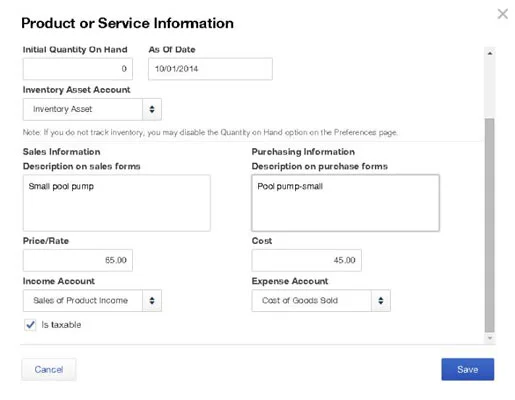Viewport: 515px width, 400px height.
Task: Click the Inventory Asset dropdown arrows
Action: [x=152, y=109]
